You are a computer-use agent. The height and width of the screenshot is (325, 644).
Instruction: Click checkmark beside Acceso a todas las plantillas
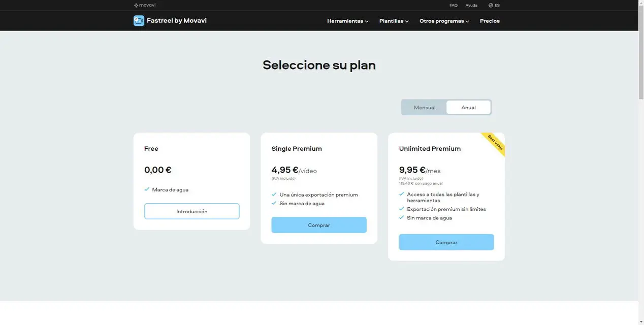click(402, 194)
